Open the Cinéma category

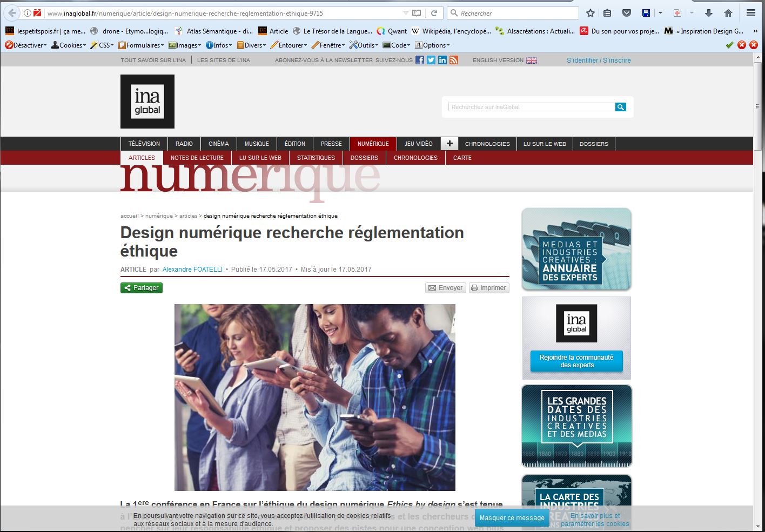coord(219,144)
